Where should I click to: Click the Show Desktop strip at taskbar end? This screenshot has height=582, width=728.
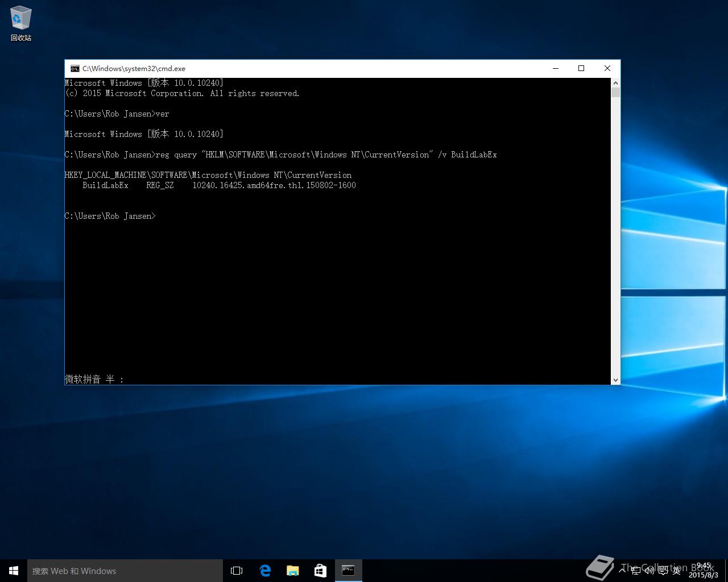point(726,571)
